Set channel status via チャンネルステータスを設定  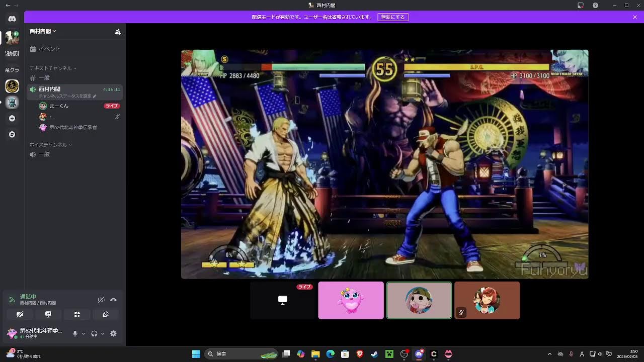67,96
